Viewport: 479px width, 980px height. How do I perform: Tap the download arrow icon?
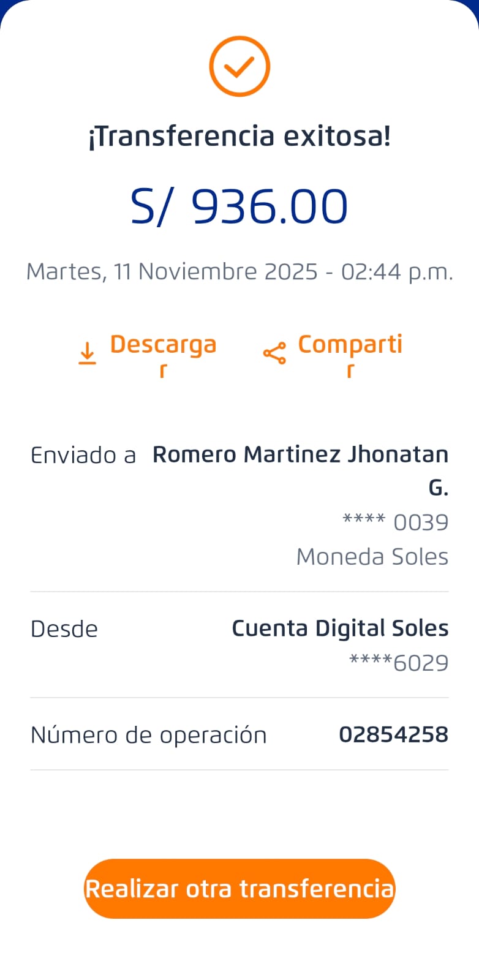(88, 353)
